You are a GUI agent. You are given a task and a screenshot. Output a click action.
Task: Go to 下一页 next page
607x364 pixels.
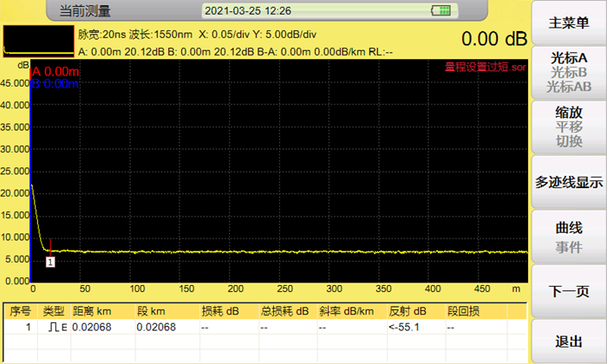click(569, 292)
